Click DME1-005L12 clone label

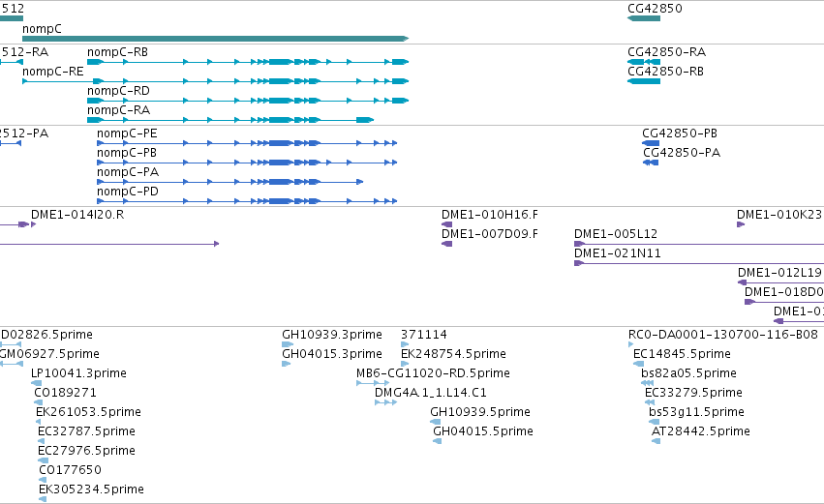click(616, 234)
